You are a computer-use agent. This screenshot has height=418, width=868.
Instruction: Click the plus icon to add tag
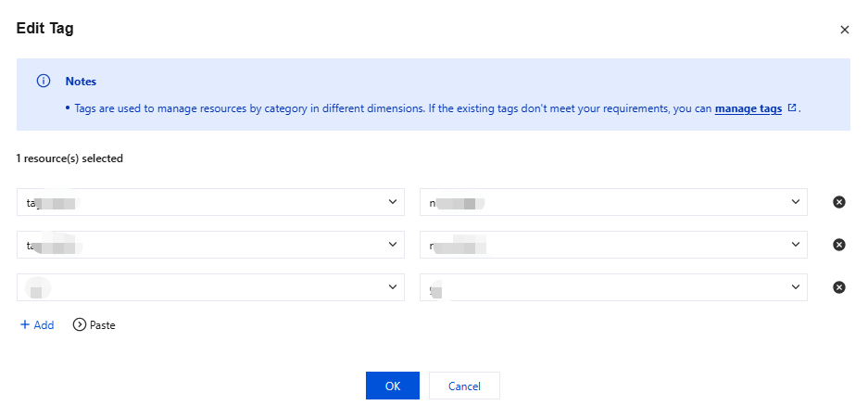click(25, 325)
